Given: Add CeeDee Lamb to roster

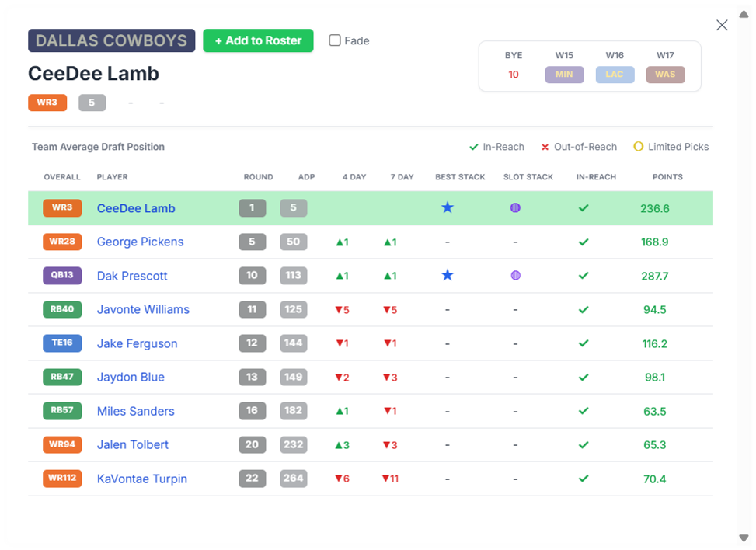Looking at the screenshot, I should tap(258, 40).
